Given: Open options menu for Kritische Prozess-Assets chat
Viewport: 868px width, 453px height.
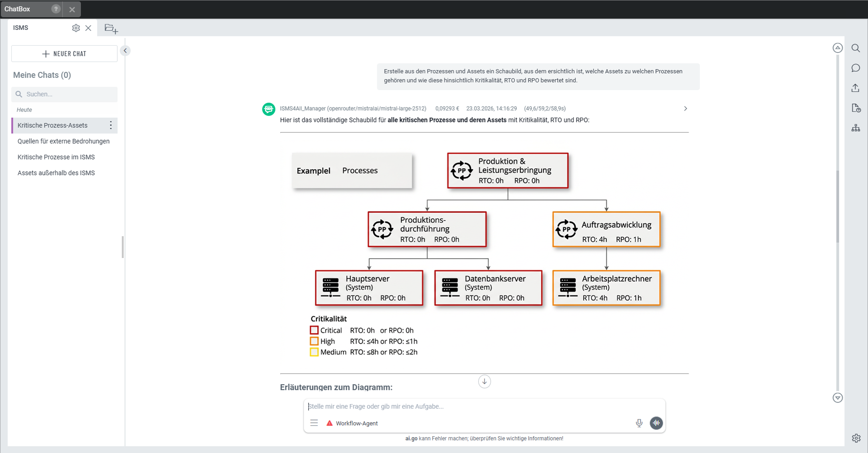Looking at the screenshot, I should point(111,125).
